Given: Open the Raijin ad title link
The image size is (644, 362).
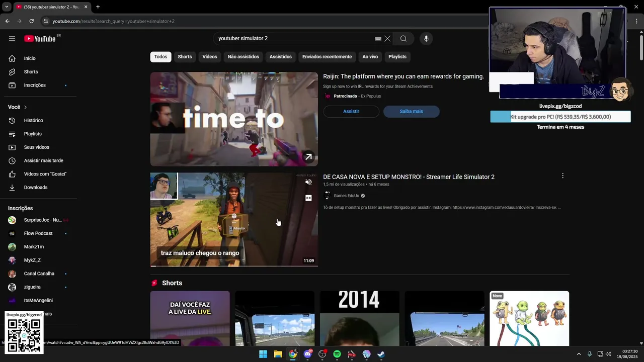Looking at the screenshot, I should click(x=404, y=76).
